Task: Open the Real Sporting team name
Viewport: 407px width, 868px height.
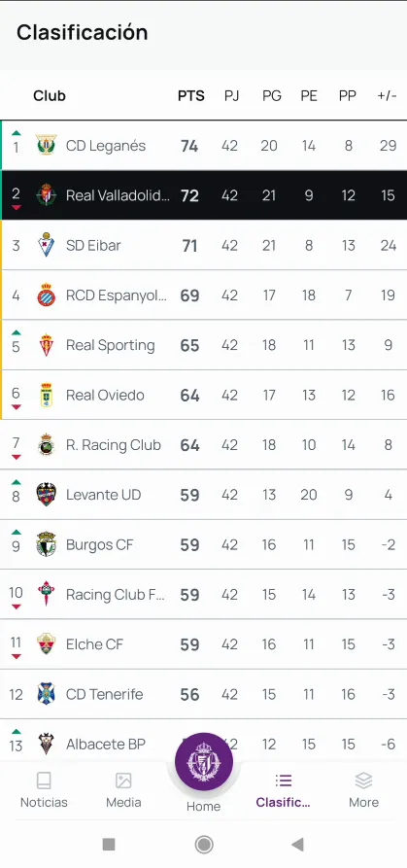Action: 110,345
